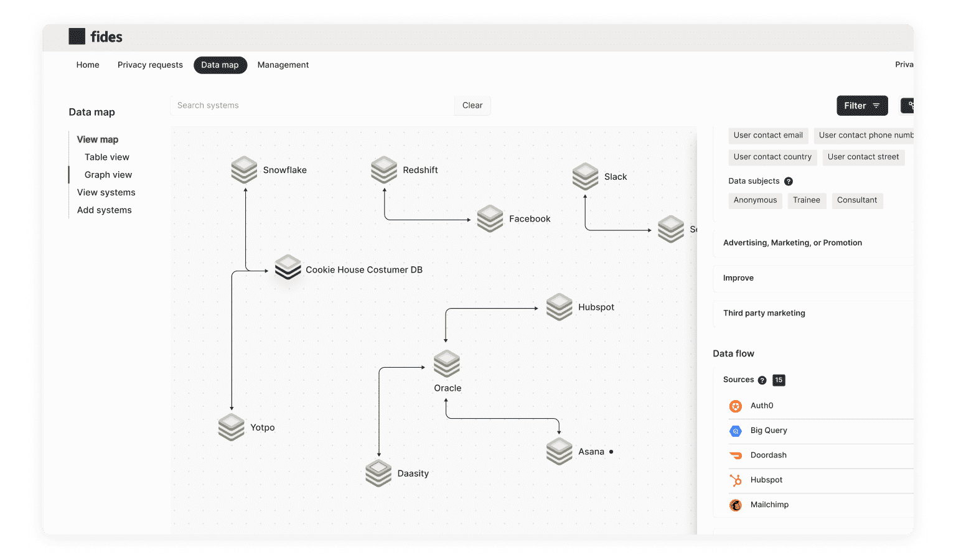Screen dimensions: 956x560
Task: Click the Daasity node label
Action: point(413,474)
